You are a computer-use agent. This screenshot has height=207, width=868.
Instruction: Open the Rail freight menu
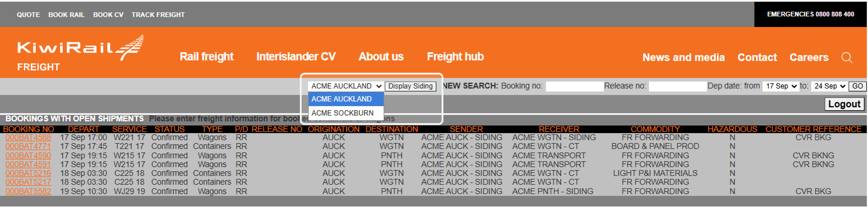tap(206, 57)
